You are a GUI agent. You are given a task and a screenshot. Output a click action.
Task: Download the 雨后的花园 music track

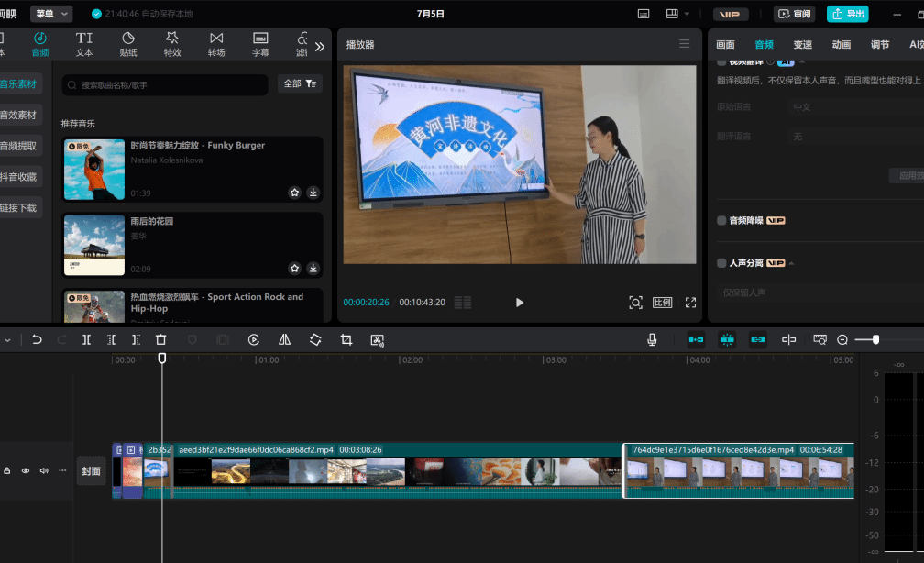pyautogui.click(x=313, y=269)
